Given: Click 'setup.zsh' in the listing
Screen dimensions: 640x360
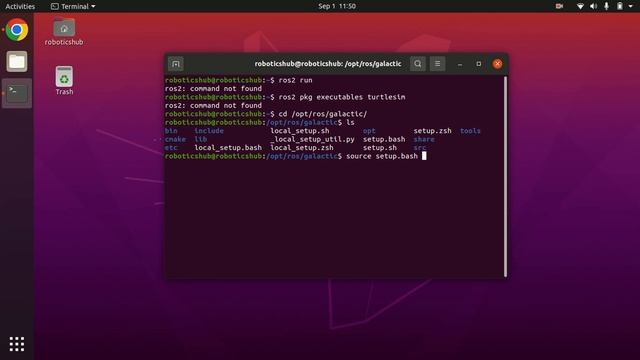Looking at the screenshot, I should click(432, 131).
